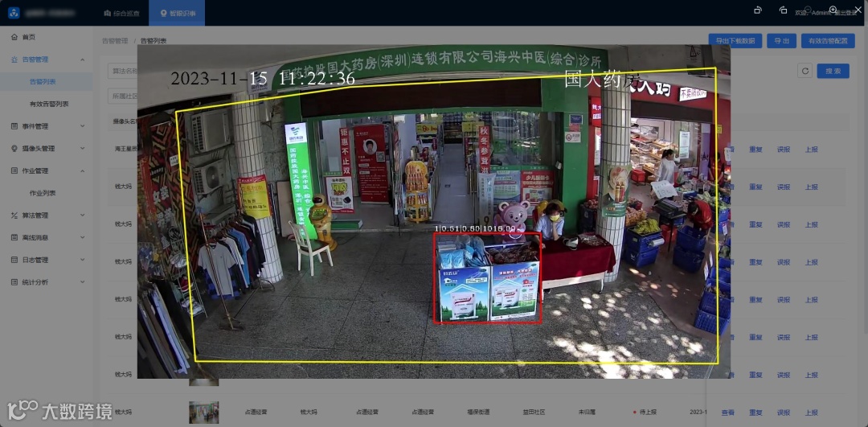Click 上报 in the 海王星辰 row

pos(811,149)
